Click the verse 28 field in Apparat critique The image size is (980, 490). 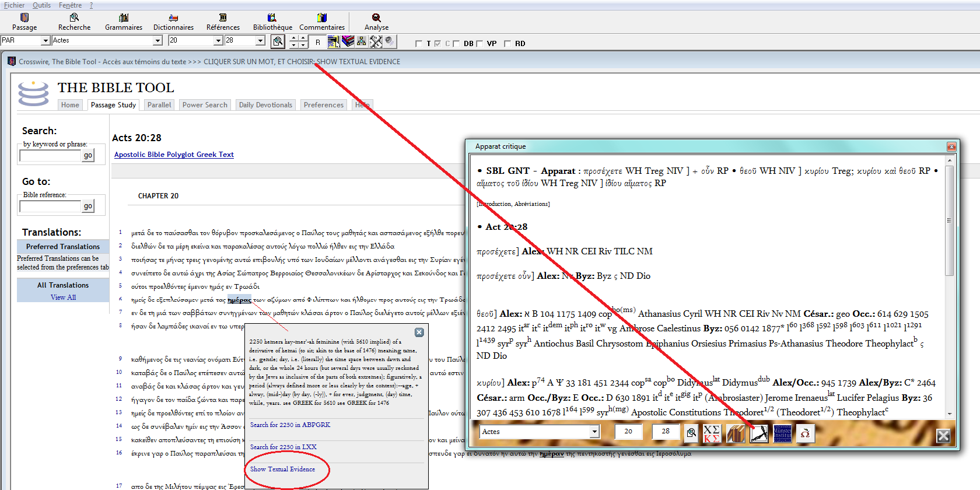coord(666,432)
